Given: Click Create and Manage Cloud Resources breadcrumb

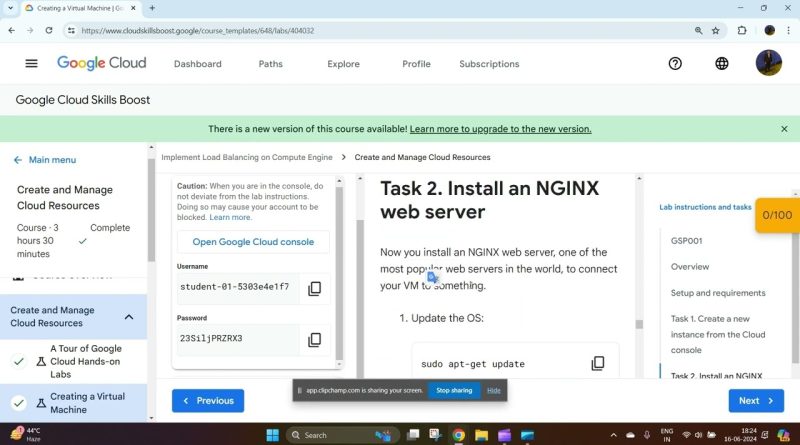Looking at the screenshot, I should pos(422,157).
